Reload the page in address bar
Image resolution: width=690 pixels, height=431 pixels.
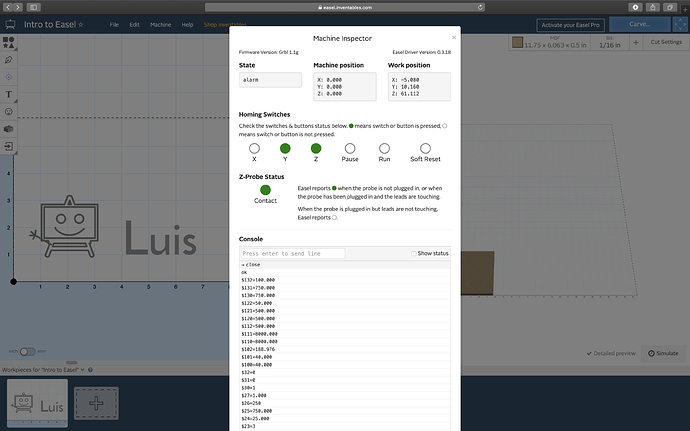480,7
